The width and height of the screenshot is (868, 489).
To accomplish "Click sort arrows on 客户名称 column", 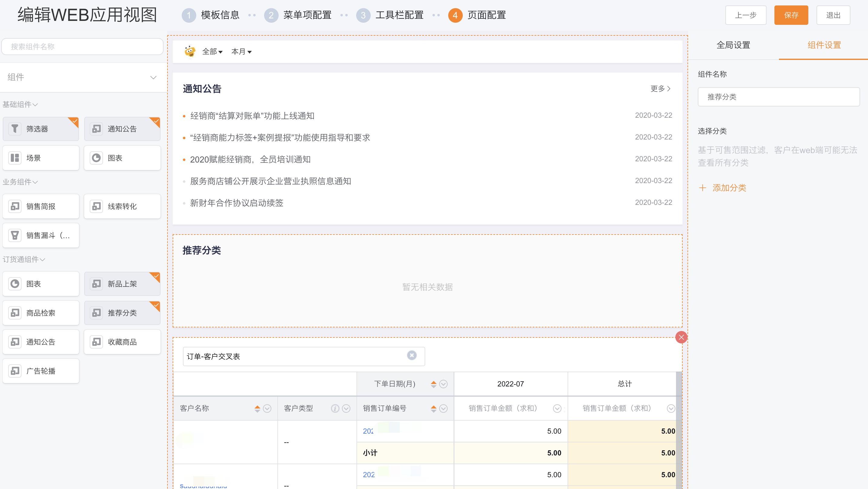I will [x=257, y=408].
